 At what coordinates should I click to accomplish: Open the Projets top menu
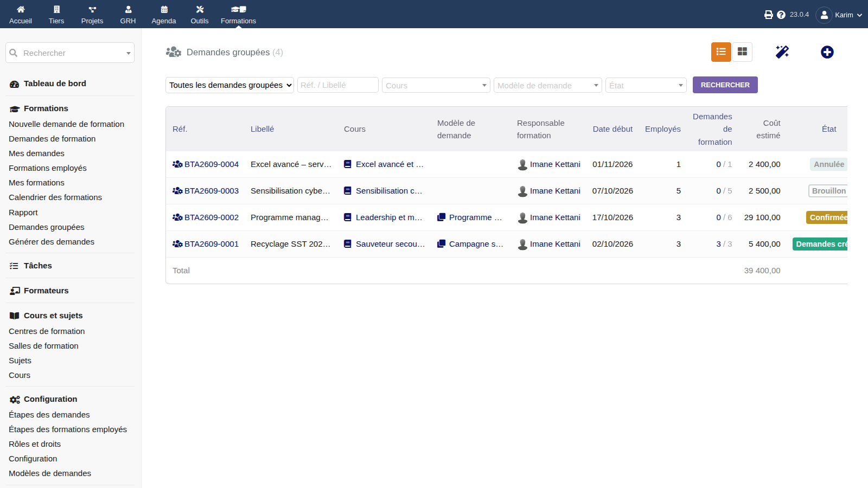[x=92, y=15]
